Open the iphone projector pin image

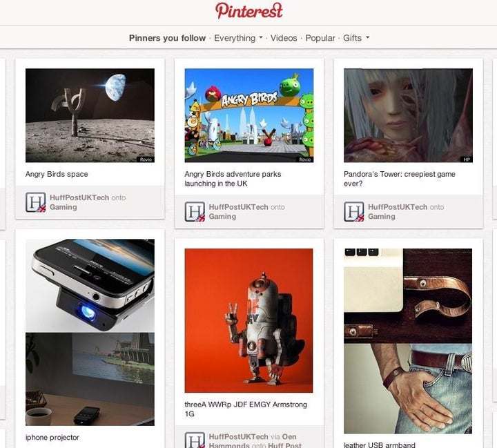90,332
